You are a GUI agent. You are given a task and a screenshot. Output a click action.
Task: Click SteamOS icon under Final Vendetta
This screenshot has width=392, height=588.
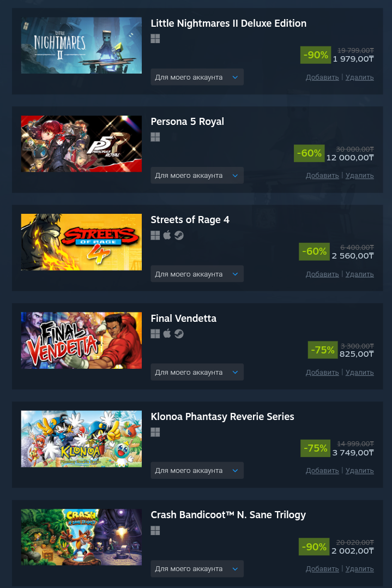[179, 334]
